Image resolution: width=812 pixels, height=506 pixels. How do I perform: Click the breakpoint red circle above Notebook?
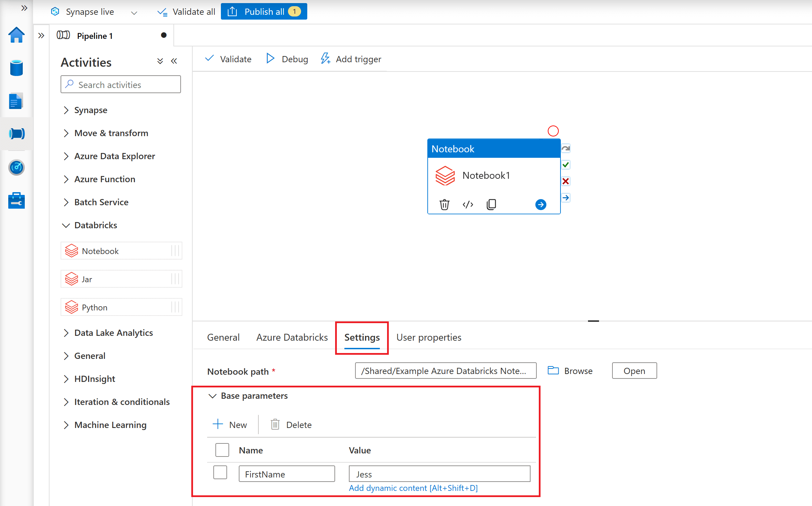pyautogui.click(x=553, y=131)
